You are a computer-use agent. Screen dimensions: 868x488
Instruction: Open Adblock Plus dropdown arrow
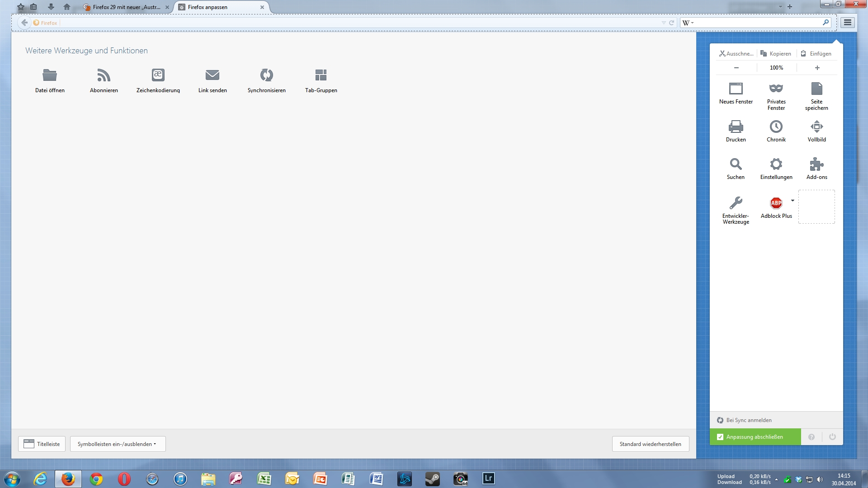[793, 201]
